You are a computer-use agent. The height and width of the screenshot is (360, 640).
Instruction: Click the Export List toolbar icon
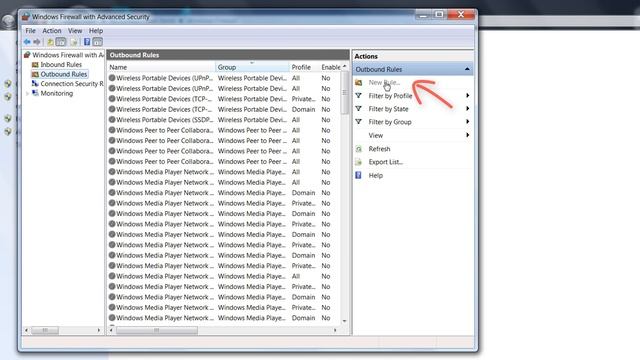[74, 42]
